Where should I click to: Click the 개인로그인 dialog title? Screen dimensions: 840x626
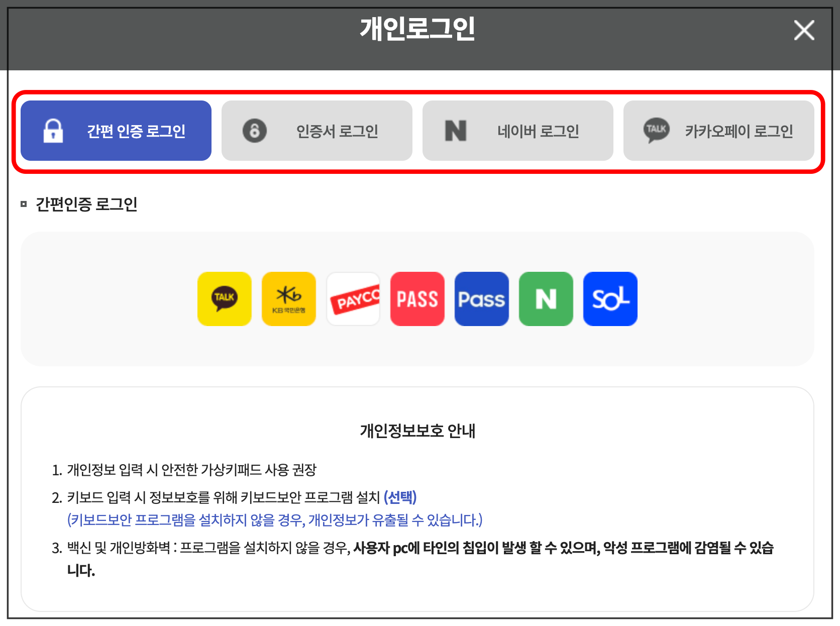tap(417, 29)
